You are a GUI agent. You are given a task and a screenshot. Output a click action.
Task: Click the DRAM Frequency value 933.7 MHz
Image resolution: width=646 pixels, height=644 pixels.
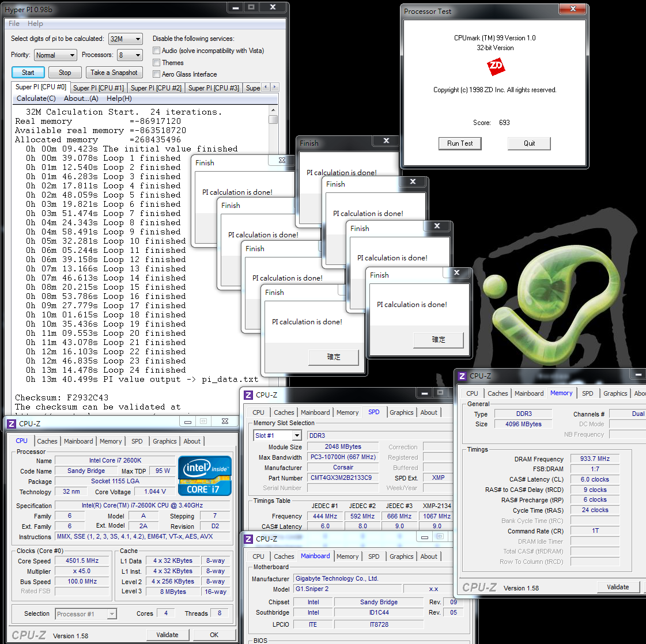point(595,459)
